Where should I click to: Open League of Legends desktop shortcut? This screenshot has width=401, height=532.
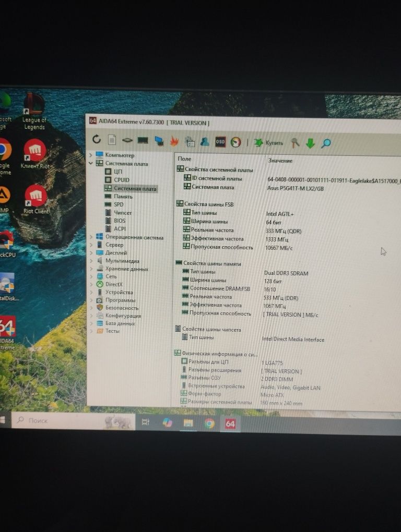tap(34, 112)
